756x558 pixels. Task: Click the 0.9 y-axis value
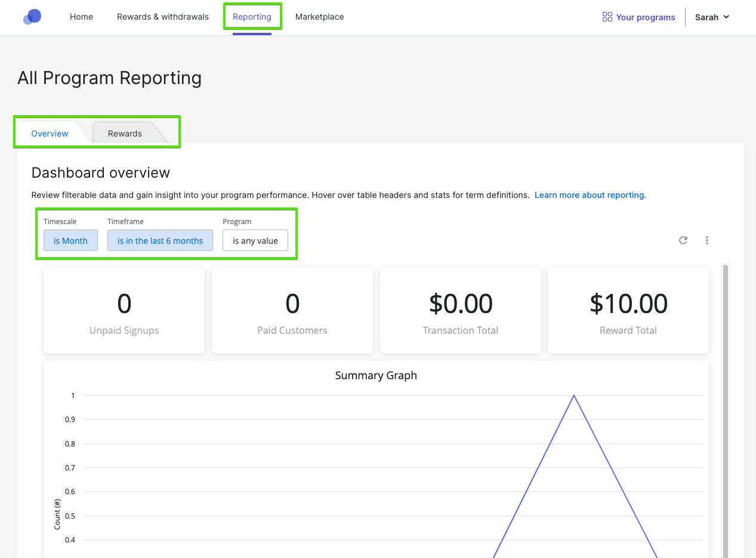[x=70, y=420]
